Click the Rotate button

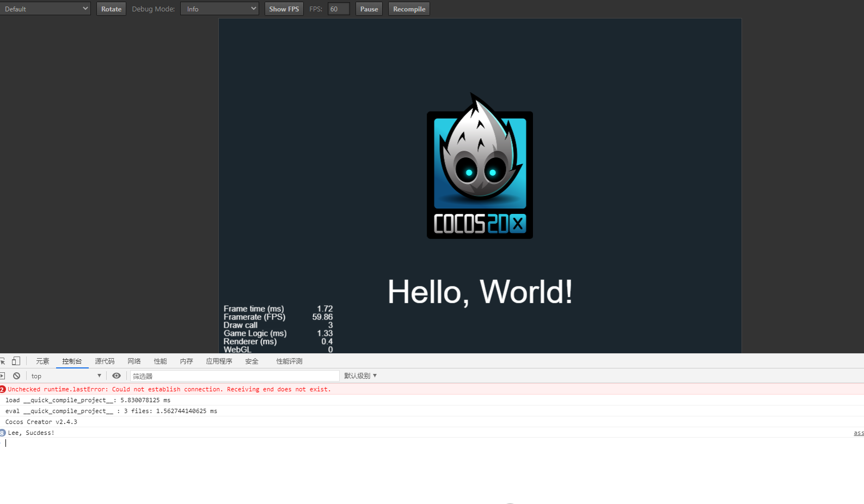click(111, 9)
